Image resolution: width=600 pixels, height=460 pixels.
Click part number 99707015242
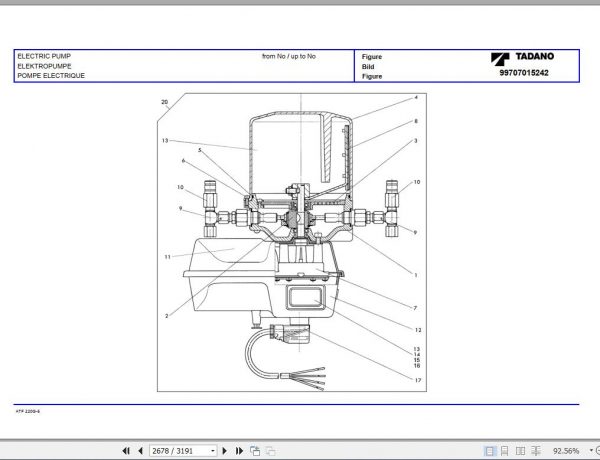point(523,73)
